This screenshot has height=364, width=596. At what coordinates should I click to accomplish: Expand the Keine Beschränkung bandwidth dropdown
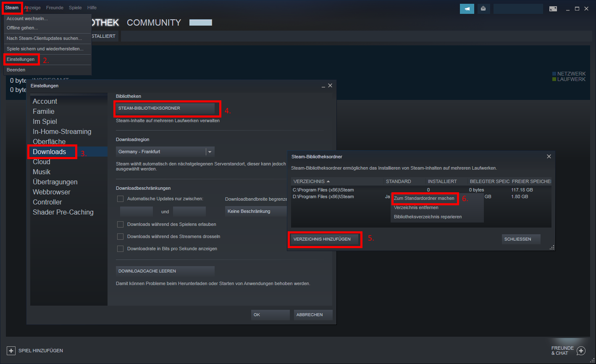click(x=256, y=211)
